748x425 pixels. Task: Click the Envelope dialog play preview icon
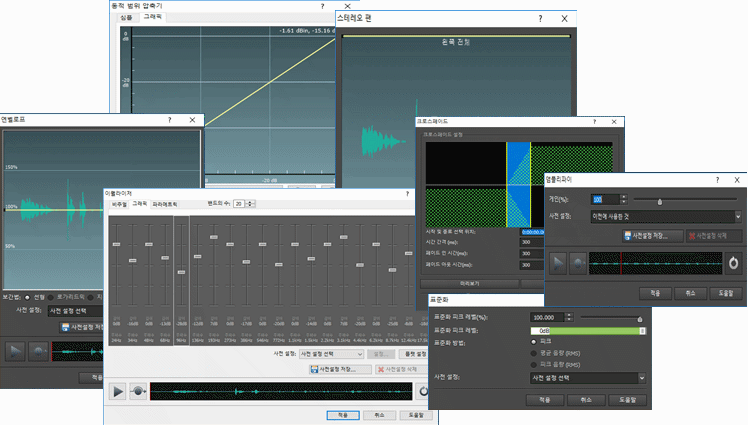15,352
